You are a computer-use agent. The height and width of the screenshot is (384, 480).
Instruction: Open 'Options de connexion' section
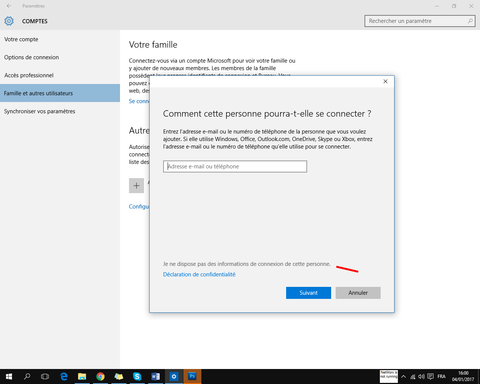(x=31, y=57)
